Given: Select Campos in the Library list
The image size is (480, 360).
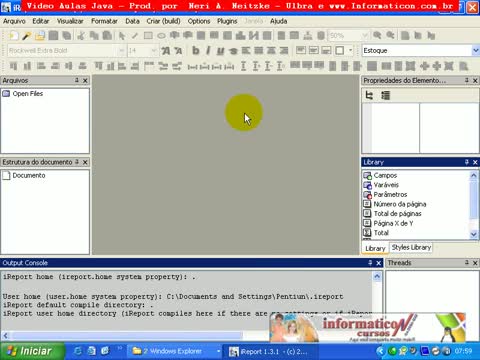Looking at the screenshot, I should tap(385, 175).
